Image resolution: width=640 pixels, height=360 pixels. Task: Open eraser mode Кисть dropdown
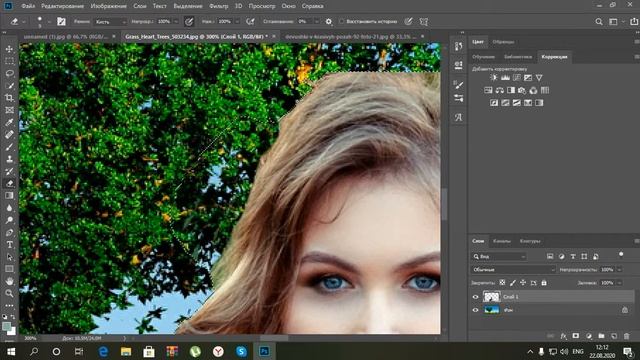point(110,22)
